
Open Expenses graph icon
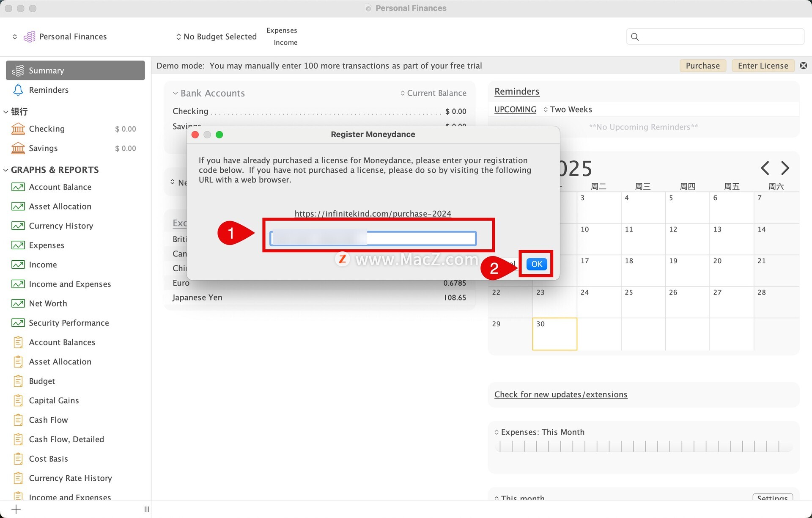click(18, 245)
